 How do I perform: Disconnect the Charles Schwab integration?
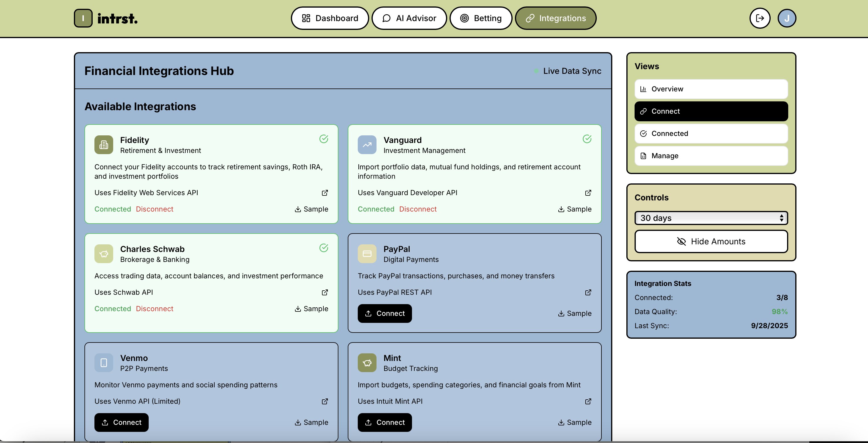[x=154, y=309]
